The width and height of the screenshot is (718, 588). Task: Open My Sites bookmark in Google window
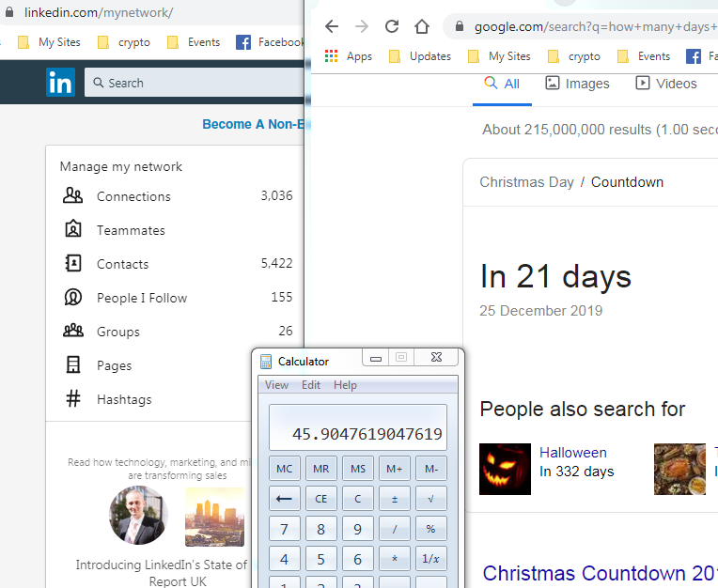click(499, 56)
